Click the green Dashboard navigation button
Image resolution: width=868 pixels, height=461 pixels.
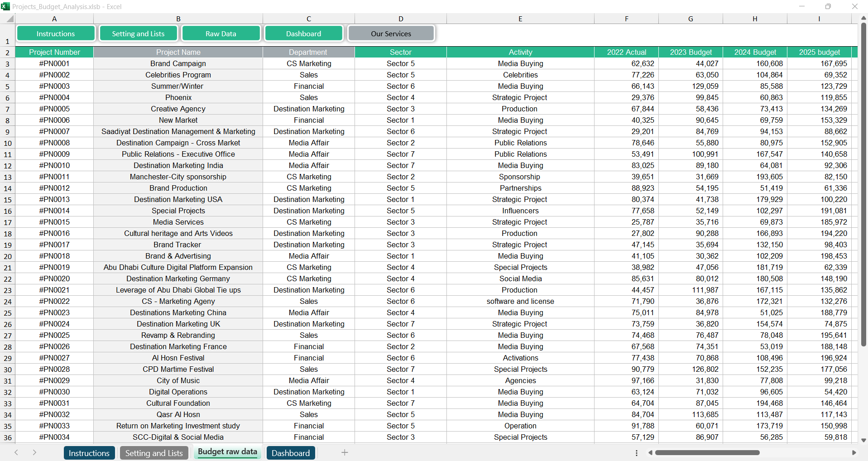click(x=303, y=34)
